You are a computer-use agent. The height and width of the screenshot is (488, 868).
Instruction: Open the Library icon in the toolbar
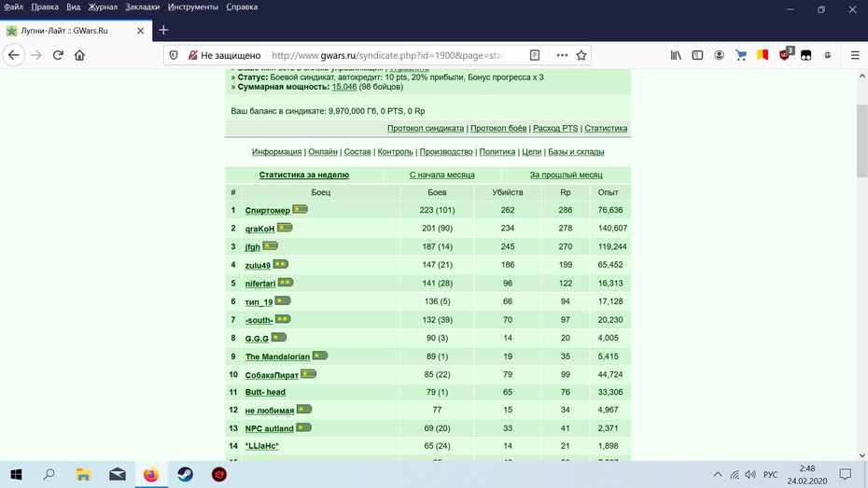(x=676, y=55)
